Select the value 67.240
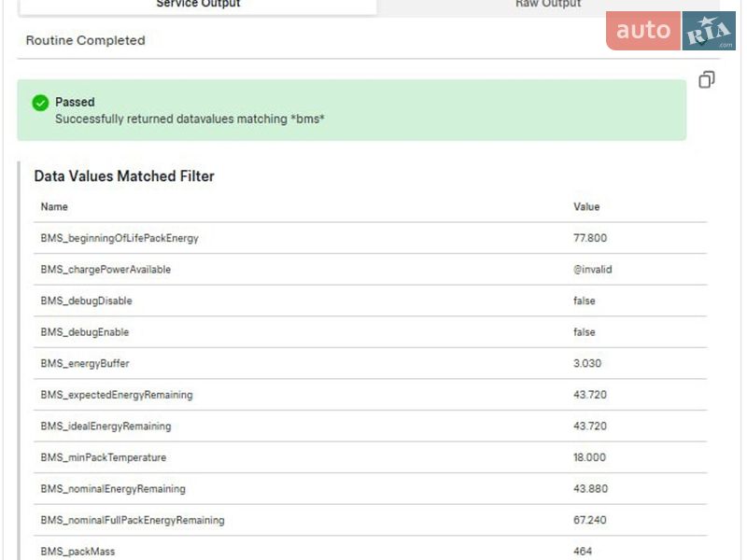 click(590, 520)
